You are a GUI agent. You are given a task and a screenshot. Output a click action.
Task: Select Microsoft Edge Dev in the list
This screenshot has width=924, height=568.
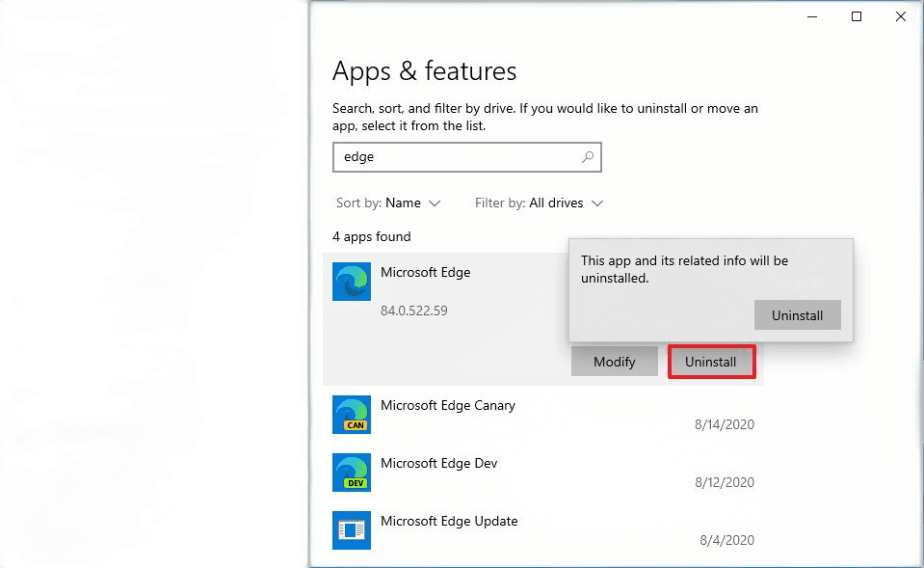(x=543, y=473)
